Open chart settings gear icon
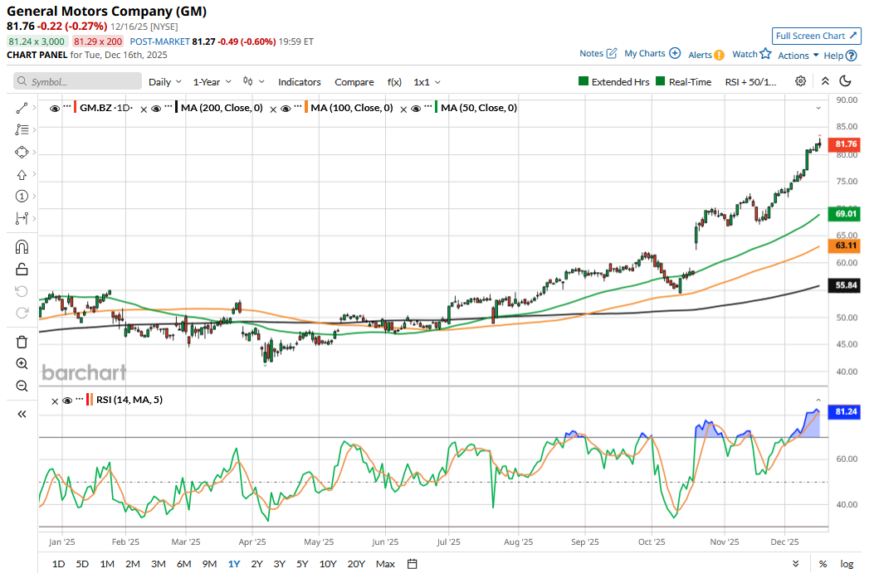The height and width of the screenshot is (588, 869). click(800, 81)
